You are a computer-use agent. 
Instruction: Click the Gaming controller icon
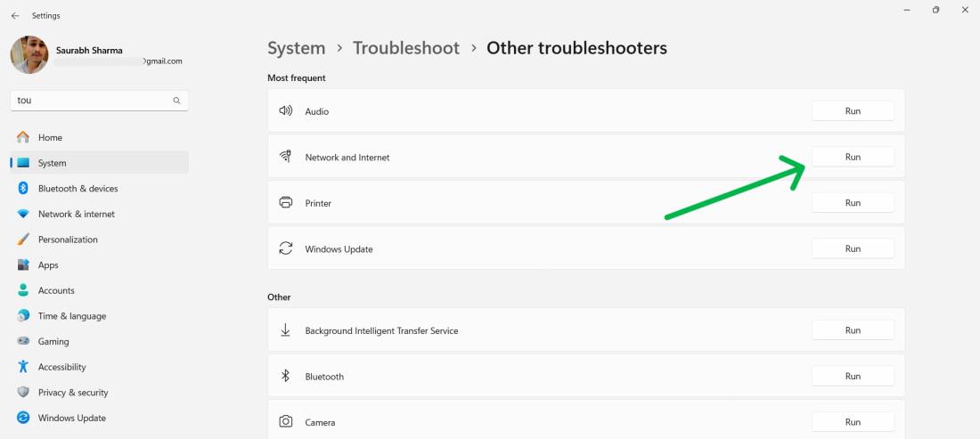(x=23, y=342)
